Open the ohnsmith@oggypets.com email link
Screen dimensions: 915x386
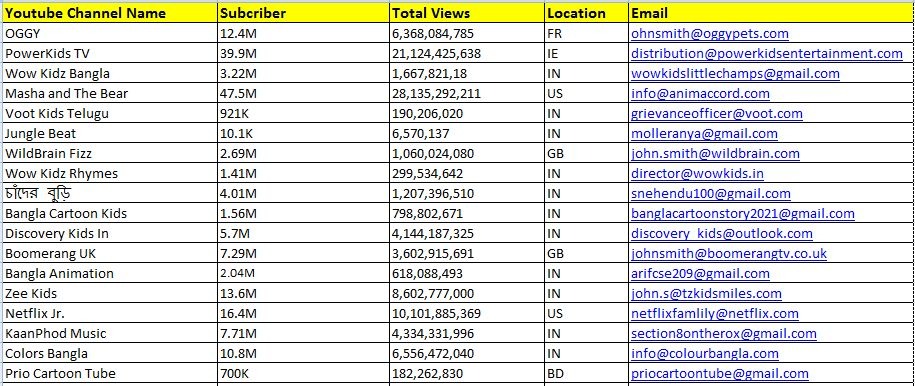tap(710, 34)
